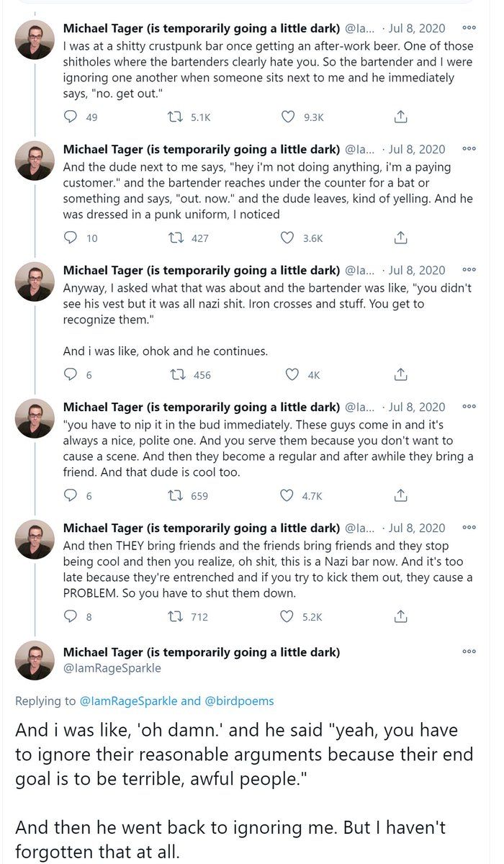
Task: Like the tweet showing 4.7K likes
Action: [x=288, y=495]
